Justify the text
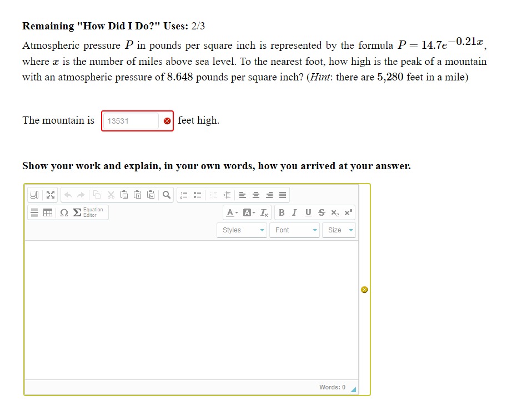Screen dimensions: 532x416 (283, 195)
